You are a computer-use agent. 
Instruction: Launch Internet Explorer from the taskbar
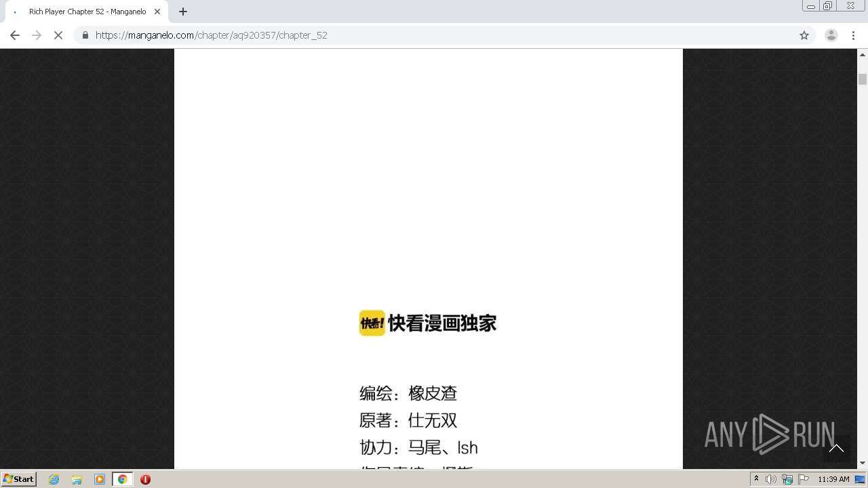(54, 479)
